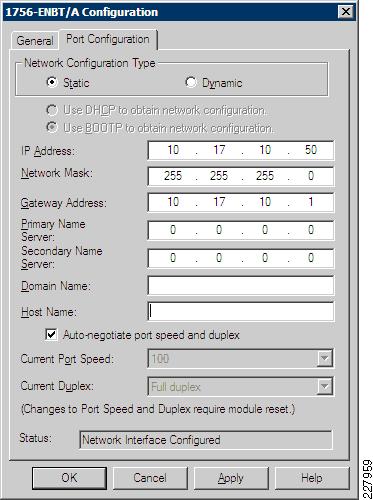Image resolution: width=373 pixels, height=500 pixels.
Task: Click the Gateway Address last octet field
Action: (311, 202)
